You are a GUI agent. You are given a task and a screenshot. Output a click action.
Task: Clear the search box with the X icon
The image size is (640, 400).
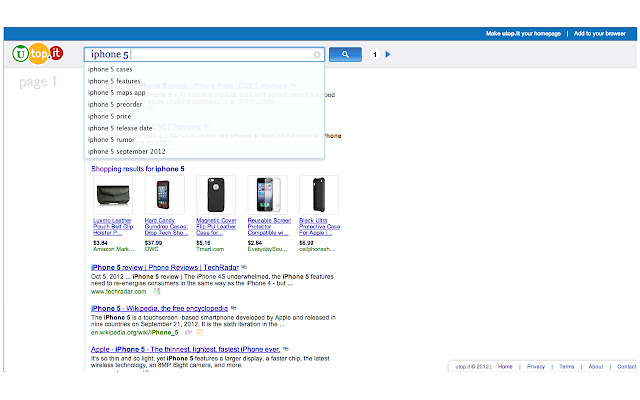[317, 55]
